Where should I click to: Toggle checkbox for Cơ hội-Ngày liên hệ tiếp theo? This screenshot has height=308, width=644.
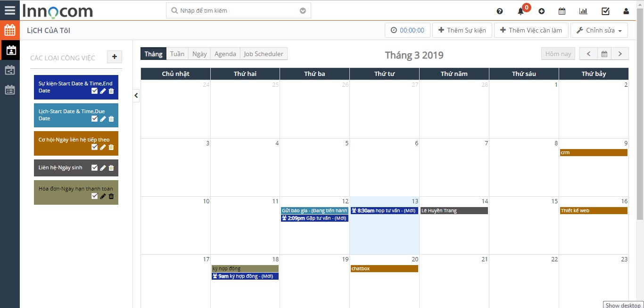94,147
